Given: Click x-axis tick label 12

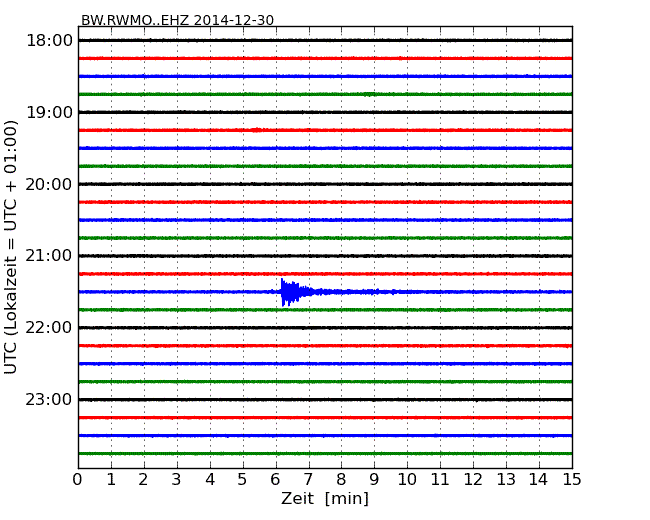Looking at the screenshot, I should pos(473,479).
